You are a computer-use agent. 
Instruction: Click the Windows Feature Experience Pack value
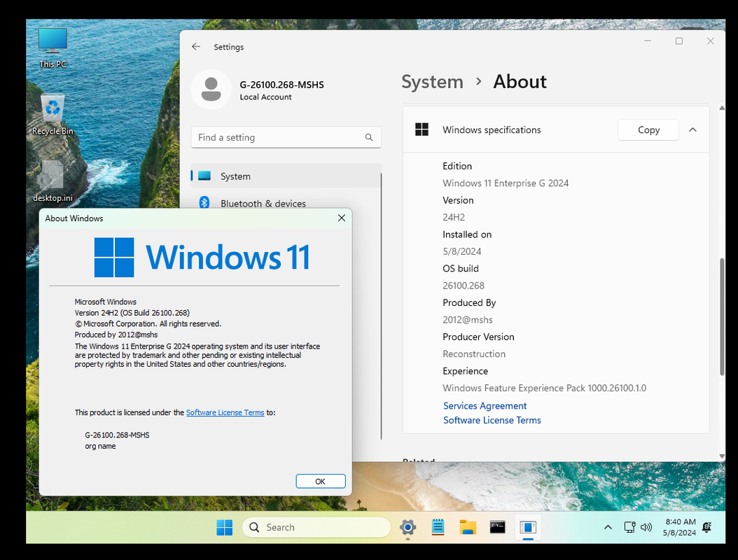click(x=544, y=388)
